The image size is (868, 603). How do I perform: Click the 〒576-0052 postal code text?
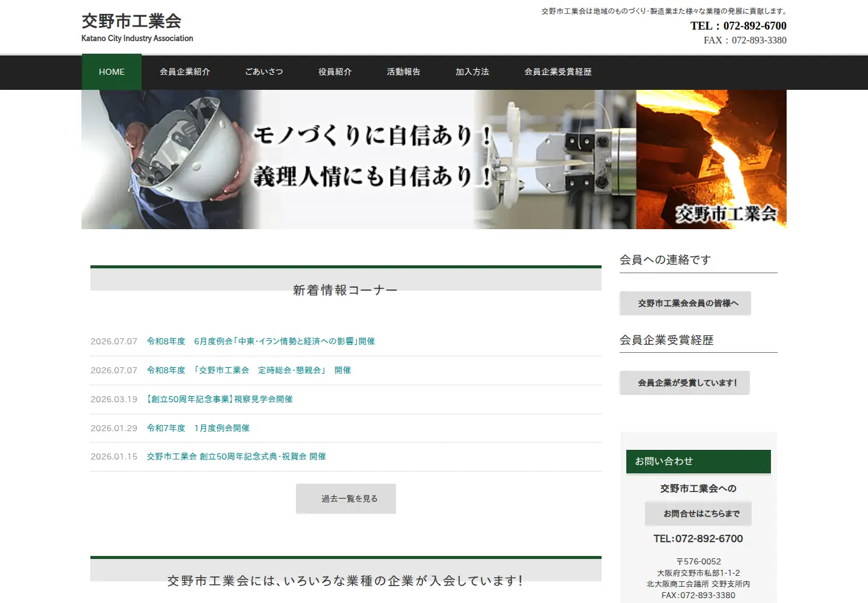click(699, 561)
